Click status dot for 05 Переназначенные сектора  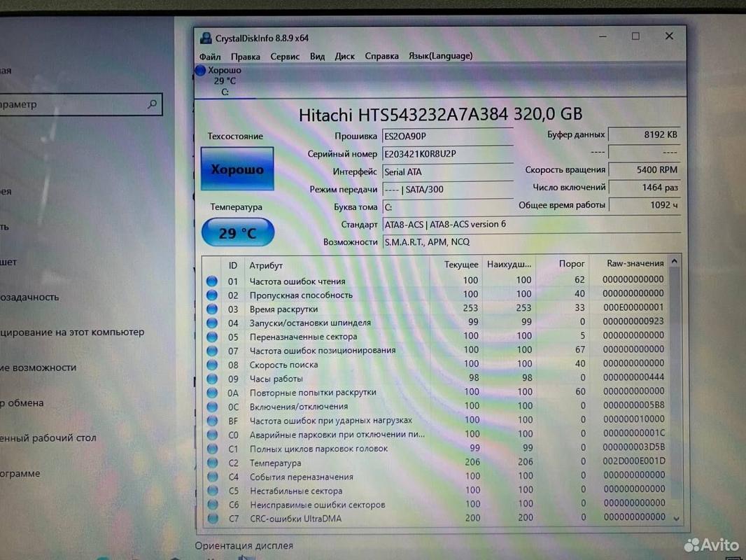click(x=212, y=337)
